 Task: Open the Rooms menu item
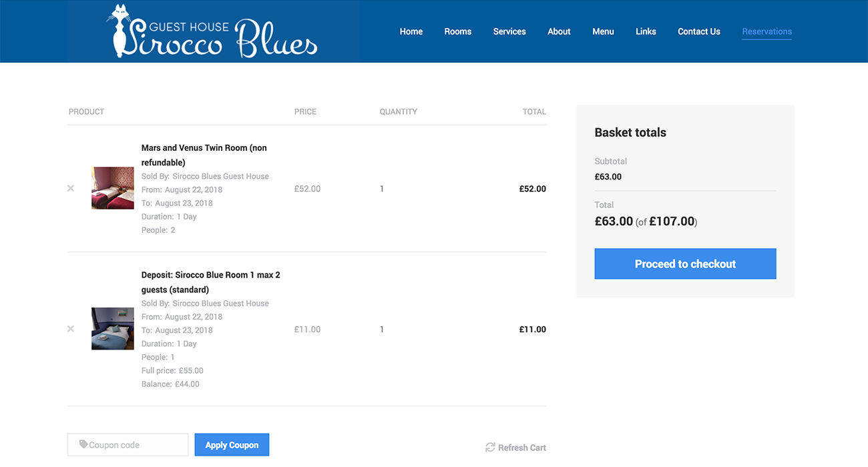(x=457, y=31)
